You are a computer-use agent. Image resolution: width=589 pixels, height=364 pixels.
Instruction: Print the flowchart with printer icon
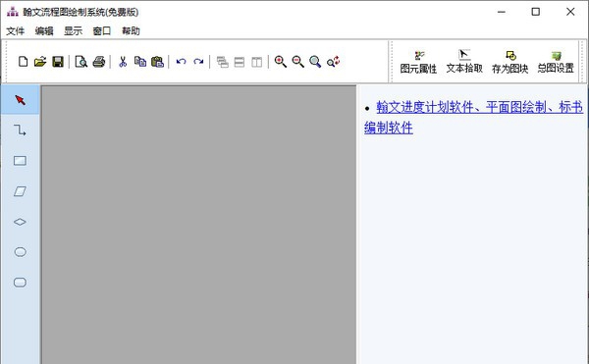99,62
